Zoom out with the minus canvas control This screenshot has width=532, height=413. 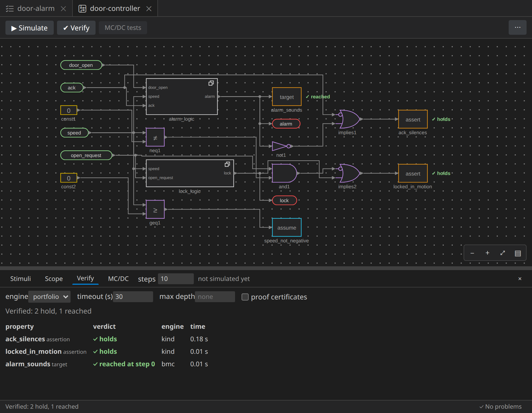472,253
